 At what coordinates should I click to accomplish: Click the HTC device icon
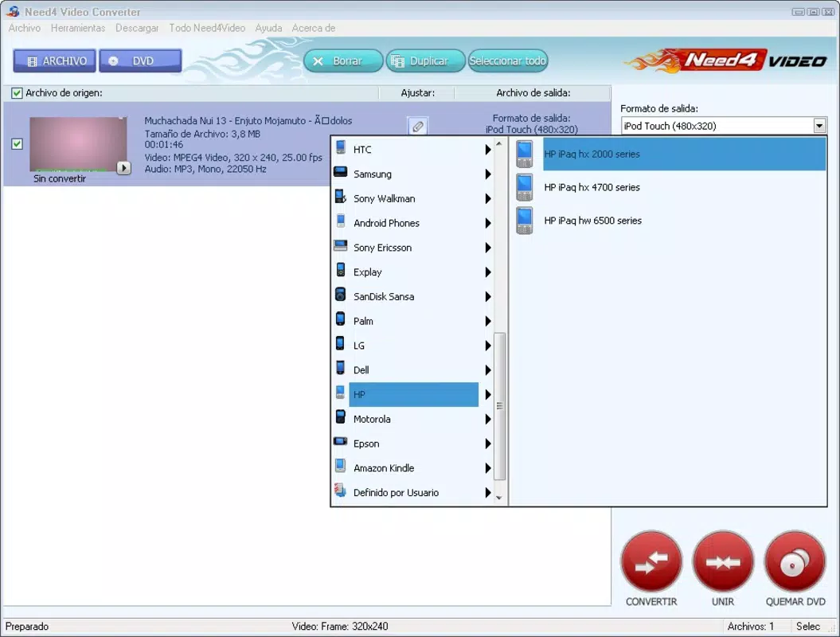pos(341,148)
